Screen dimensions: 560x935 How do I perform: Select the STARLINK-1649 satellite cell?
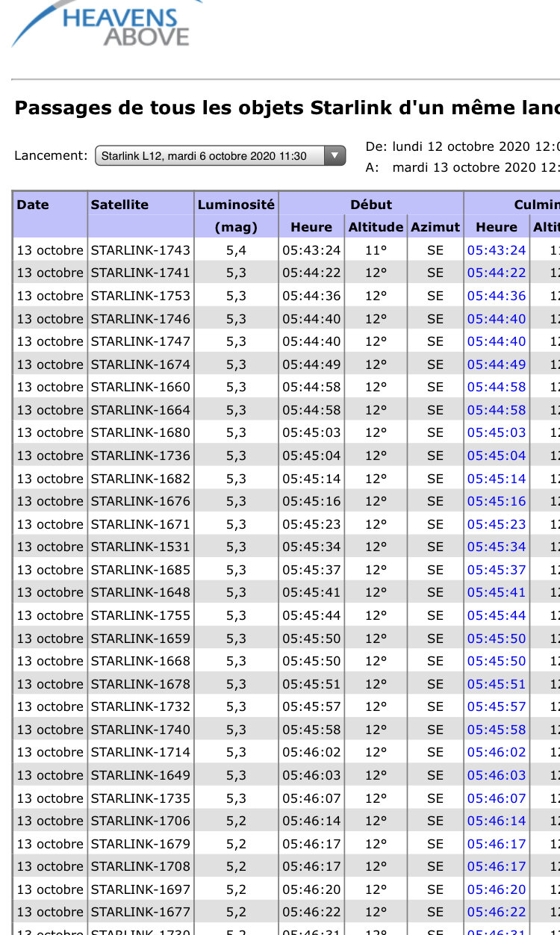coord(140,775)
